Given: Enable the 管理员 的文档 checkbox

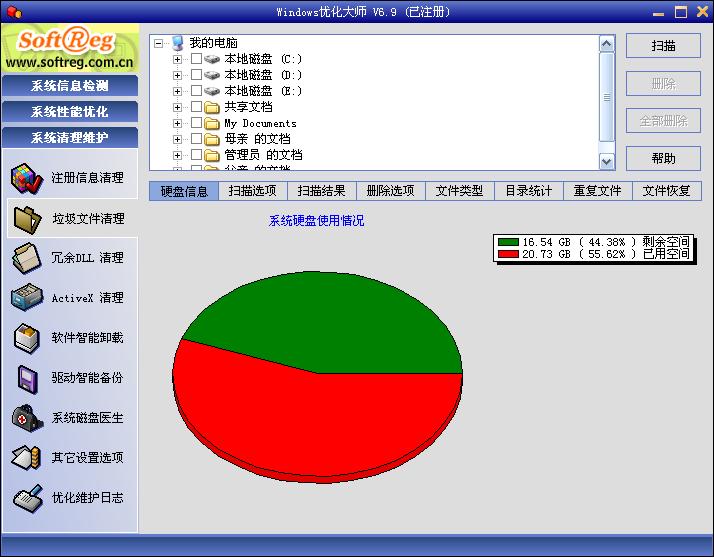Looking at the screenshot, I should coord(196,154).
